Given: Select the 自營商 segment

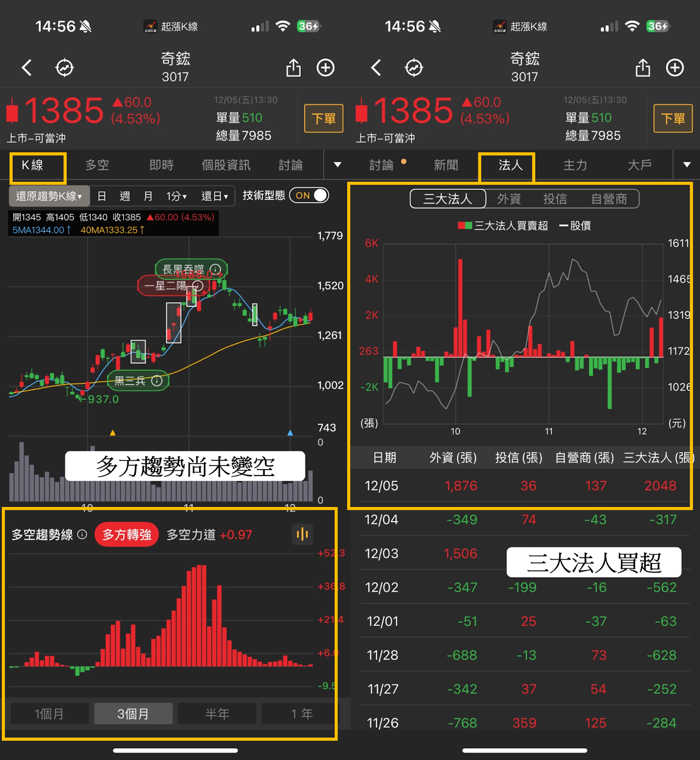Looking at the screenshot, I should click(609, 199).
